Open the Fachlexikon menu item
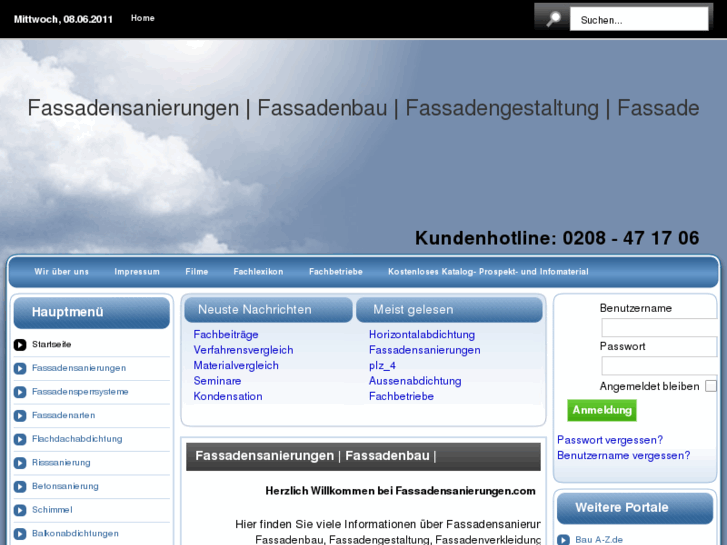Image resolution: width=727 pixels, height=545 pixels. click(x=258, y=272)
